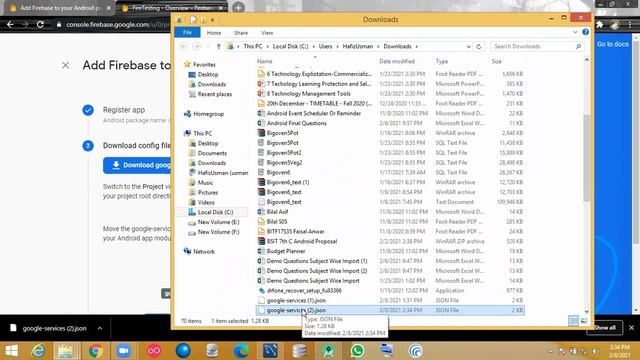Open WhatsApp from taskbar

point(358,351)
